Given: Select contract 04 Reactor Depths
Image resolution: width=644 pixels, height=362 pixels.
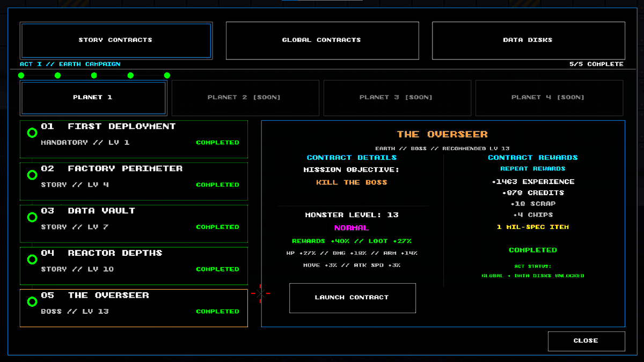Looking at the screenshot, I should point(134,266).
